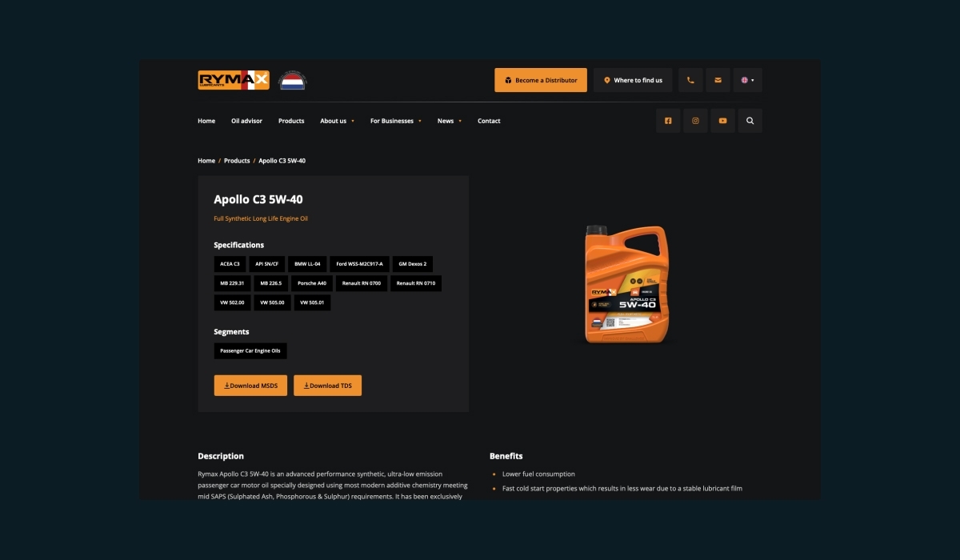Click the Description heading
This screenshot has height=560, width=960.
point(221,456)
